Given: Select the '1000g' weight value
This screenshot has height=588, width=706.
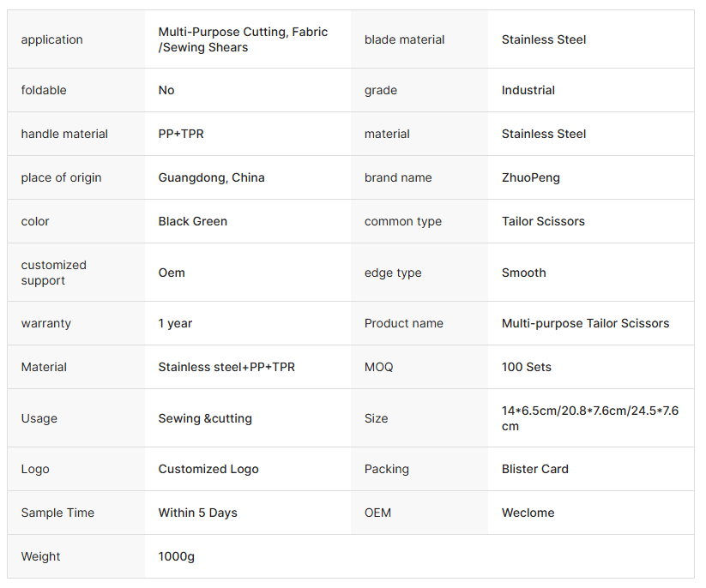Looking at the screenshot, I should [x=176, y=556].
